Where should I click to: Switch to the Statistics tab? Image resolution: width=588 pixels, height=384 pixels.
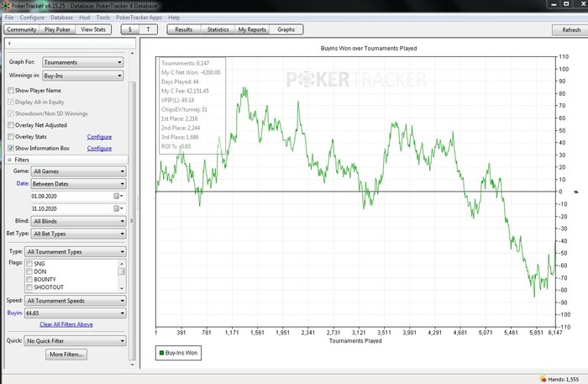[218, 29]
